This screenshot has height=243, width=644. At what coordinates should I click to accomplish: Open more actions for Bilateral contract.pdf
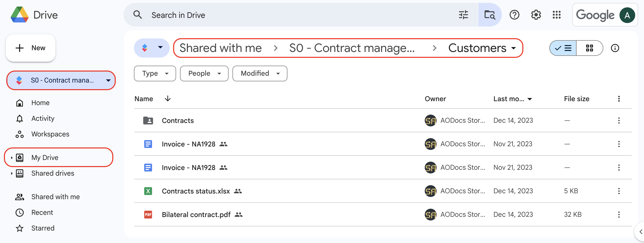[x=619, y=215]
